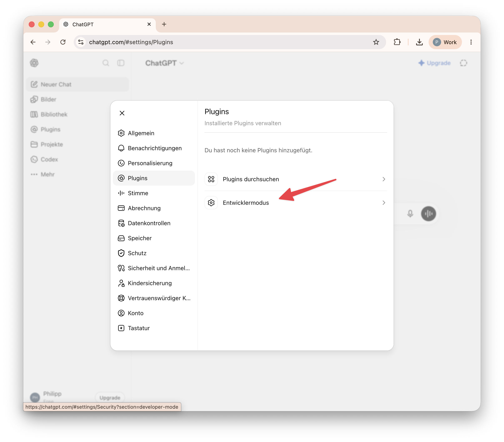The height and width of the screenshot is (442, 504).
Task: Click the Plugins durchsuchen row
Action: click(295, 179)
